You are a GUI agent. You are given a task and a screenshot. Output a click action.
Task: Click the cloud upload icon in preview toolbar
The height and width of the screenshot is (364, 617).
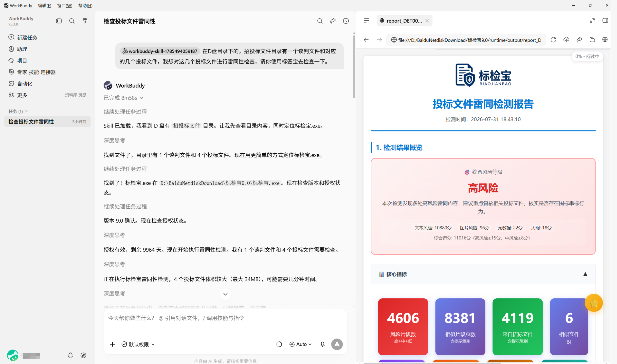click(x=566, y=40)
